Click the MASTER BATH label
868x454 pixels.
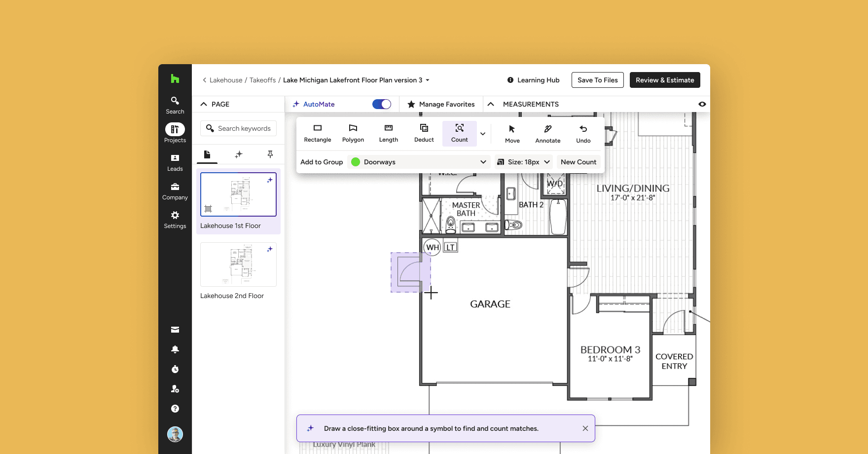(466, 209)
